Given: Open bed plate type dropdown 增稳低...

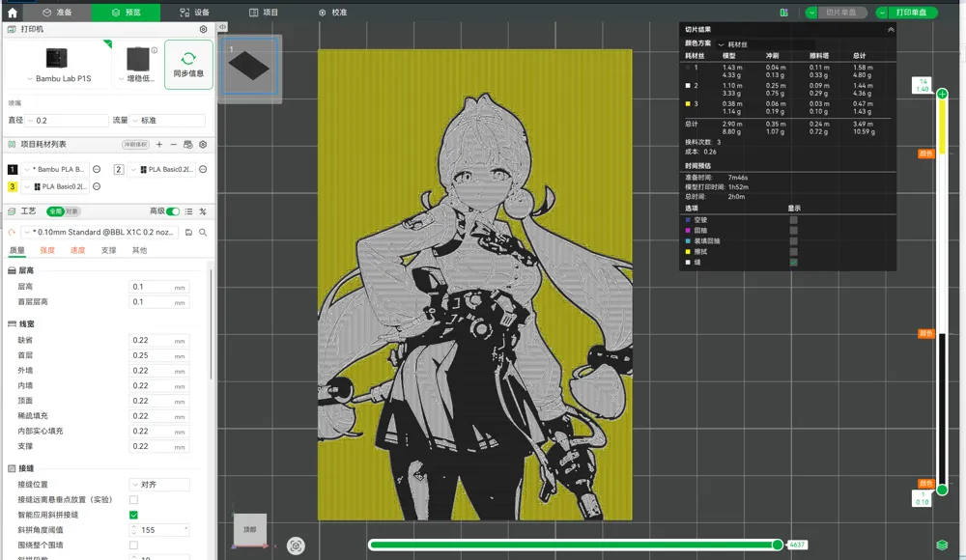Looking at the screenshot, I should point(137,79).
